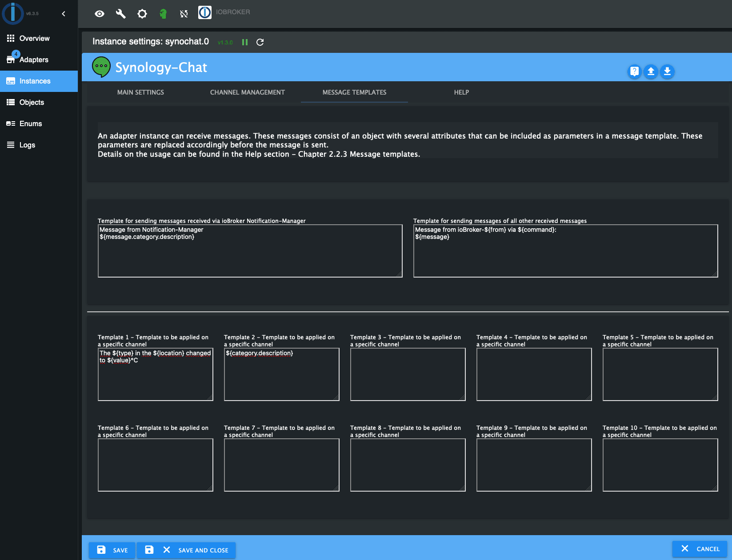Open Adapters from the sidebar
The image size is (732, 560).
[x=34, y=60]
